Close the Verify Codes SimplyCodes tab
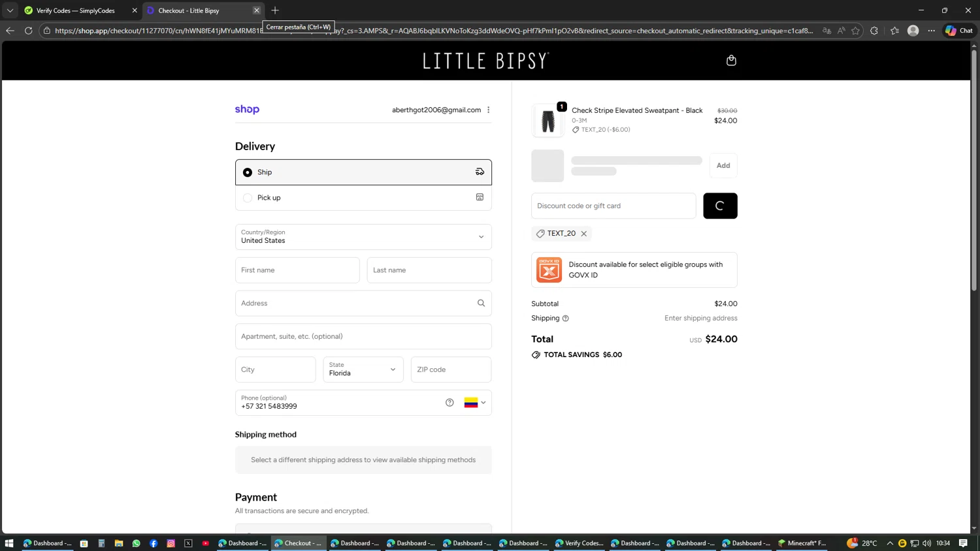 (x=135, y=10)
